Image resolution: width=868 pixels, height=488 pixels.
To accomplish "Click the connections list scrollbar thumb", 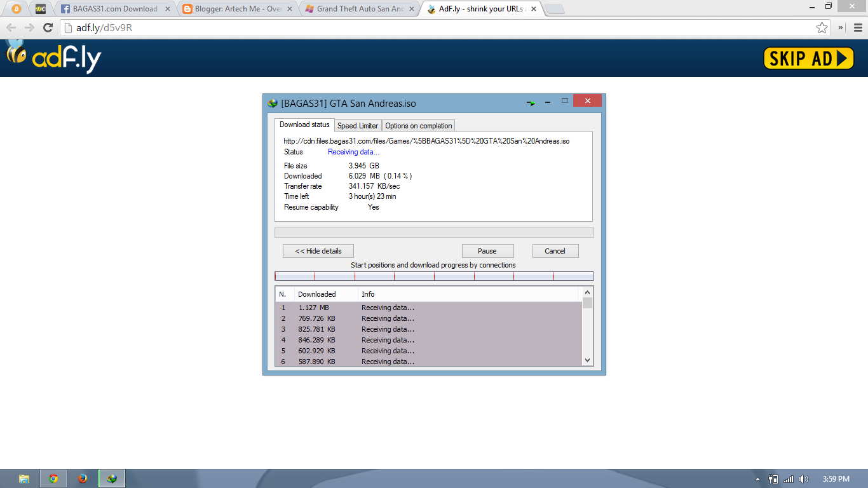I will pyautogui.click(x=587, y=303).
